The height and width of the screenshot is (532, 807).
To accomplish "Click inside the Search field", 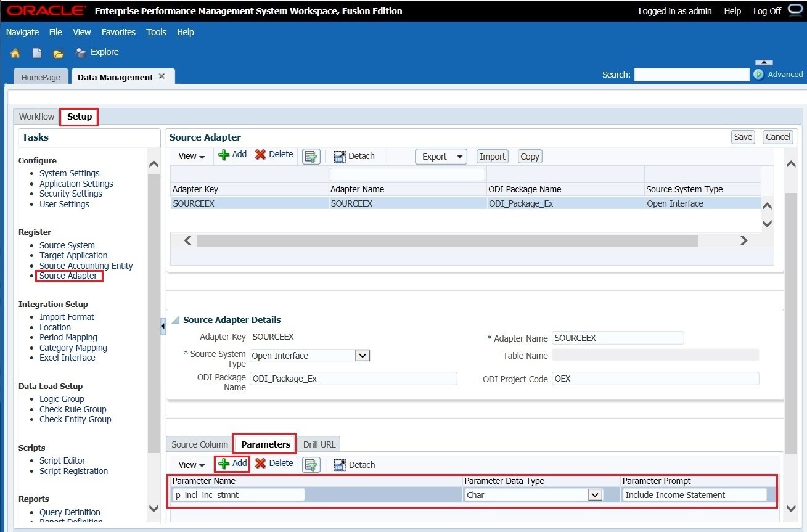I will [x=690, y=74].
